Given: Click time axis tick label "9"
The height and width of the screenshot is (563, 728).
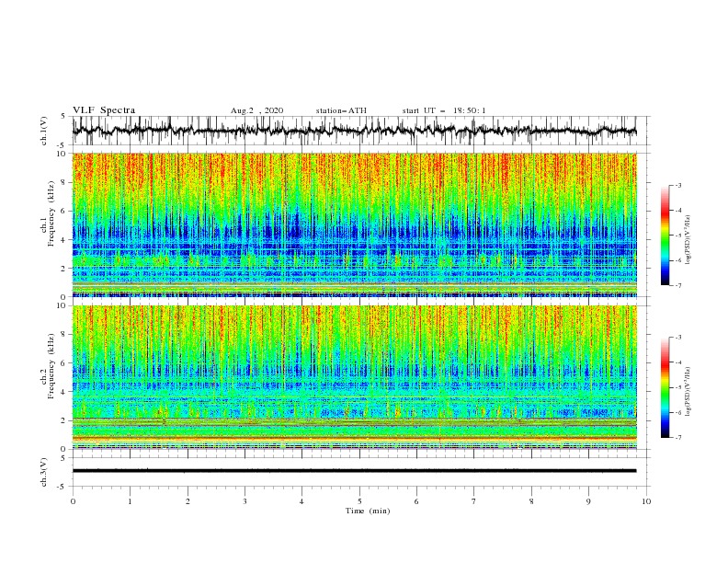Looking at the screenshot, I should (x=588, y=501).
